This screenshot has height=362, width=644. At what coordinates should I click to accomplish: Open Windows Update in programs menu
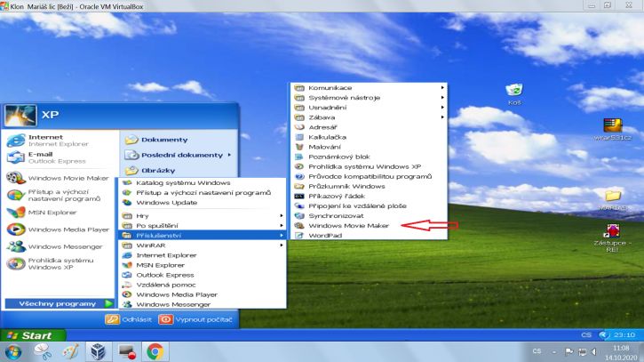(x=202, y=203)
